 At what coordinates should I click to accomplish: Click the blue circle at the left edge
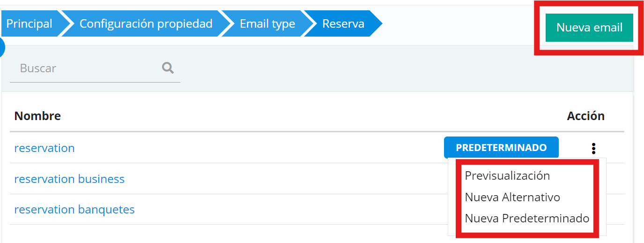1,47
